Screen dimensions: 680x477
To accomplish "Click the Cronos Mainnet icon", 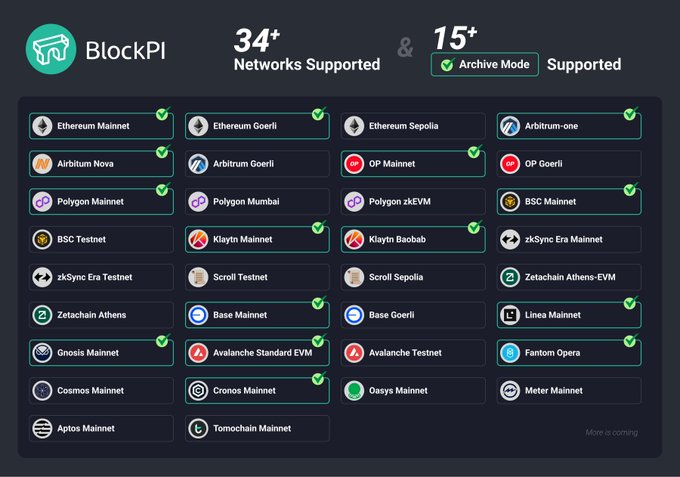I will tap(198, 390).
